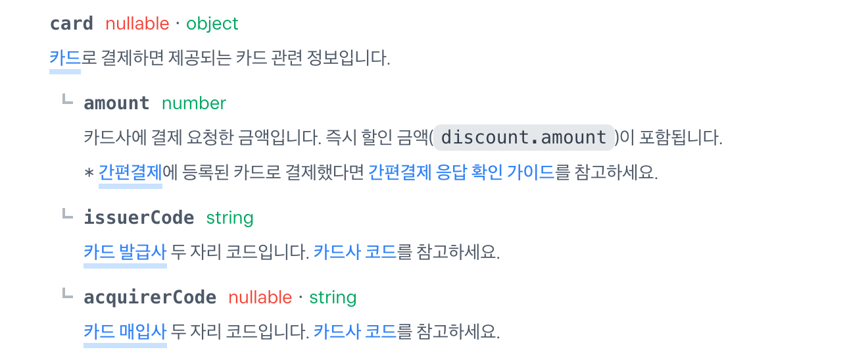Click the green object type label
The height and width of the screenshot is (362, 868).
click(212, 24)
